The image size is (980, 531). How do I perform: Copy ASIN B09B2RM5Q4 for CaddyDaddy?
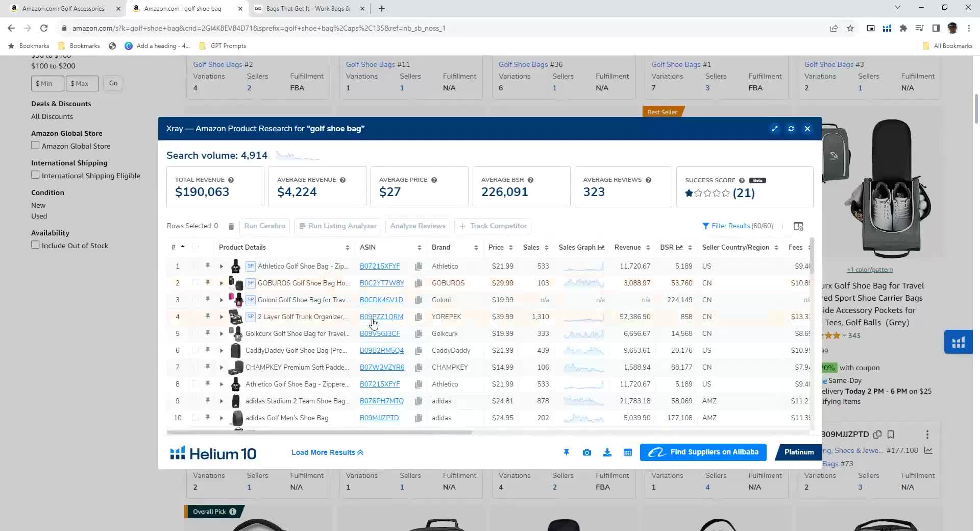419,350
